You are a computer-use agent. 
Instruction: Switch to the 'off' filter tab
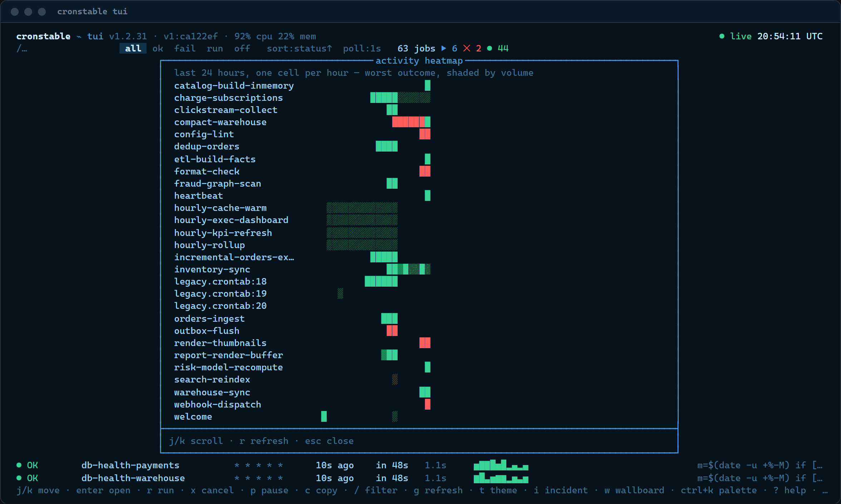pos(242,48)
